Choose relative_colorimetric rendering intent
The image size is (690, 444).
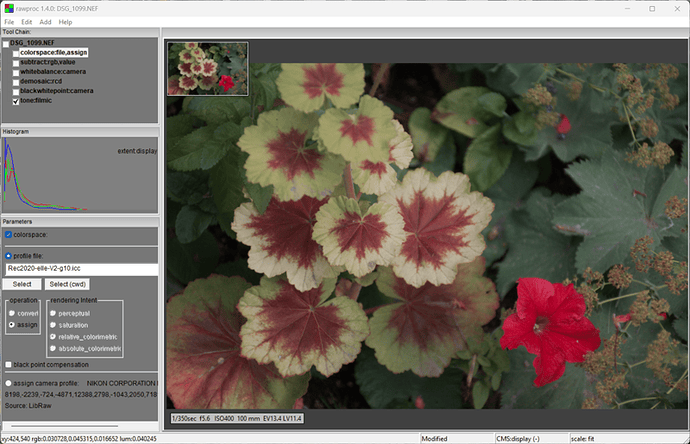[x=53, y=337]
